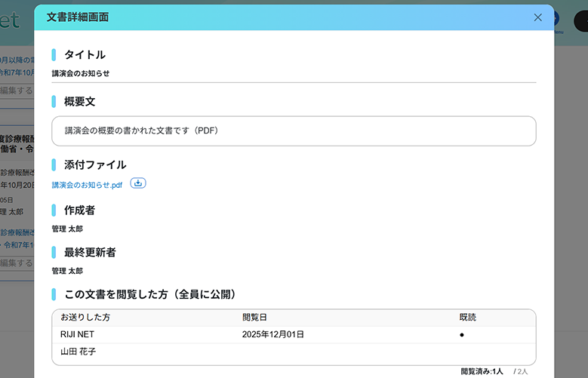588x378 pixels.
Task: Click the 文書詳細画面 dialog header title
Action: (x=78, y=17)
